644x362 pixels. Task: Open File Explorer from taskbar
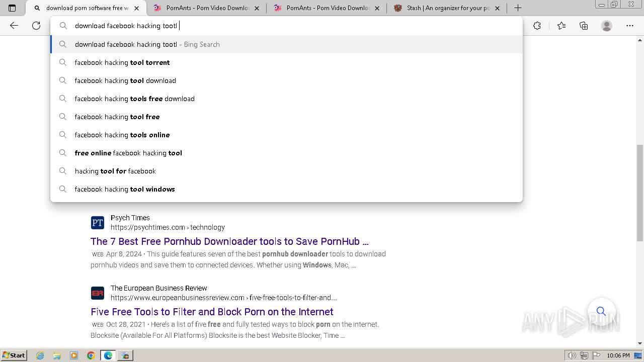(x=57, y=355)
